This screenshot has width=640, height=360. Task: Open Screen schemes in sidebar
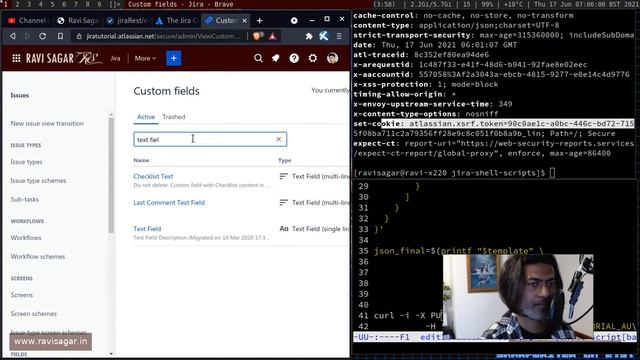[x=33, y=313]
